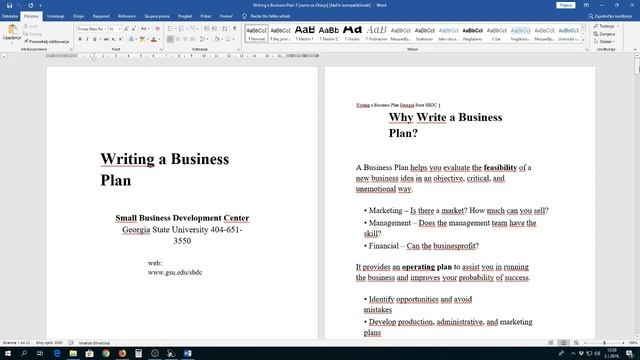Toggle Show paragraph marks (¶)

coord(235,29)
